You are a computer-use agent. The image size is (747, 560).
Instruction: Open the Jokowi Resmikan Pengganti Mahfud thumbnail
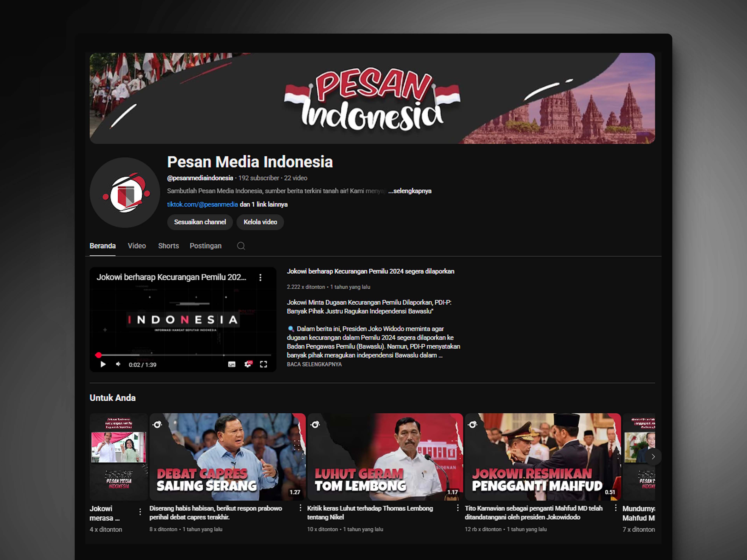tap(542, 456)
